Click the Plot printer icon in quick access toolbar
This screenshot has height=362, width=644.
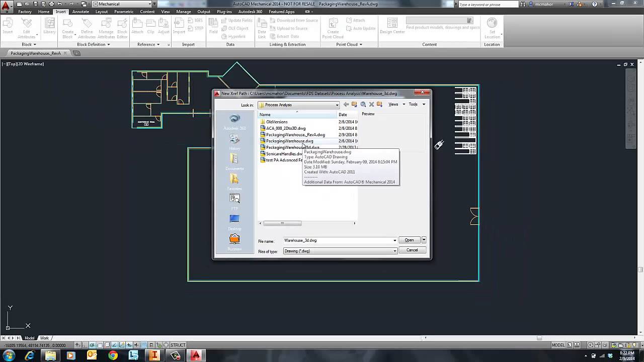pyautogui.click(x=51, y=4)
